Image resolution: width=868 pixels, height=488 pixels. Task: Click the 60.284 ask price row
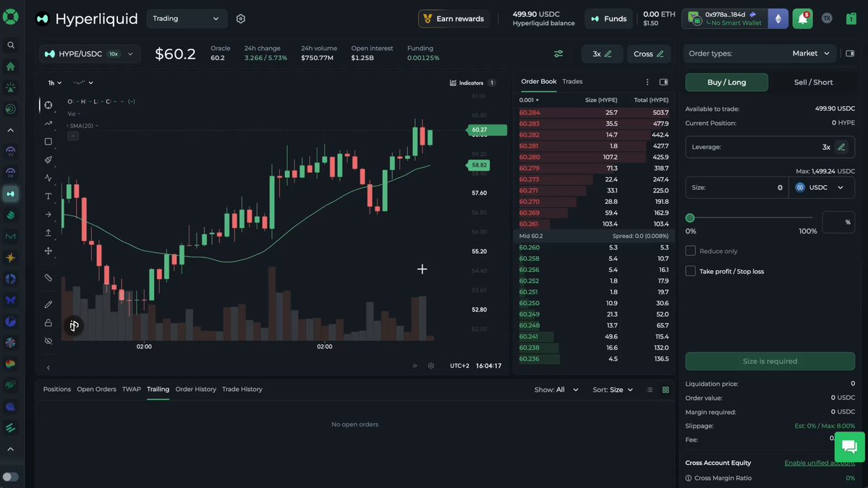click(592, 113)
